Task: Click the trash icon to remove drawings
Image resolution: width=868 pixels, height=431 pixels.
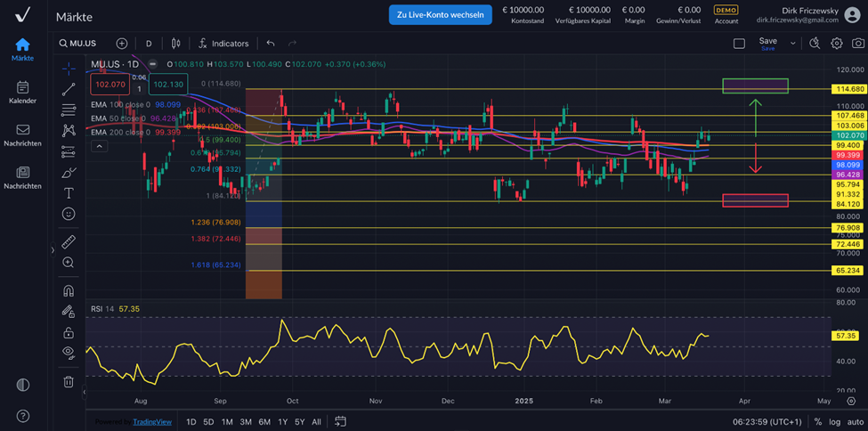Action: pos(69,382)
